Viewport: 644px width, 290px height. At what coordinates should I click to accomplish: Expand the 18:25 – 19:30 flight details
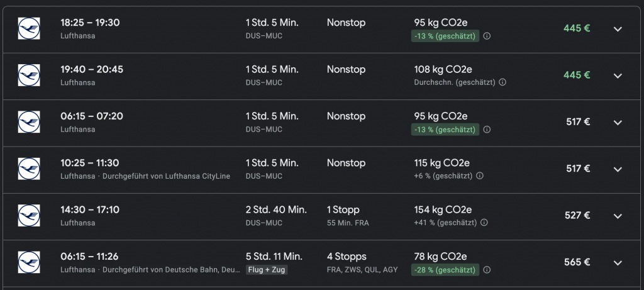coord(618,29)
